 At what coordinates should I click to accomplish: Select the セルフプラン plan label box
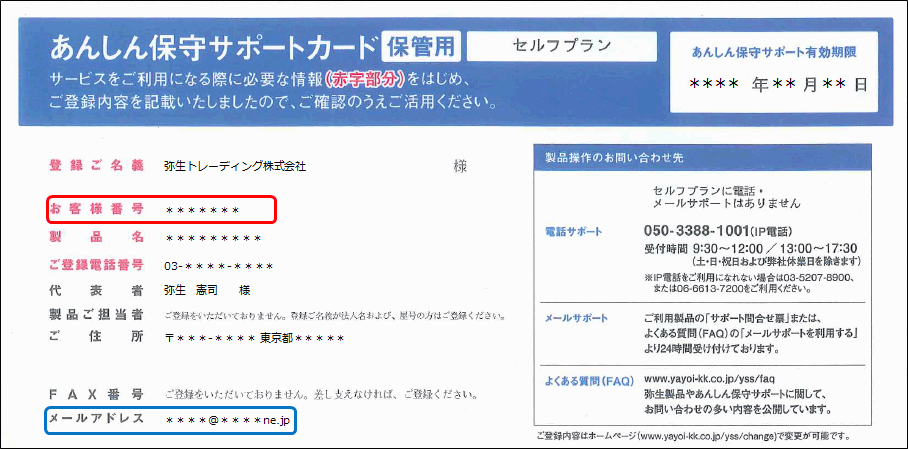(561, 46)
